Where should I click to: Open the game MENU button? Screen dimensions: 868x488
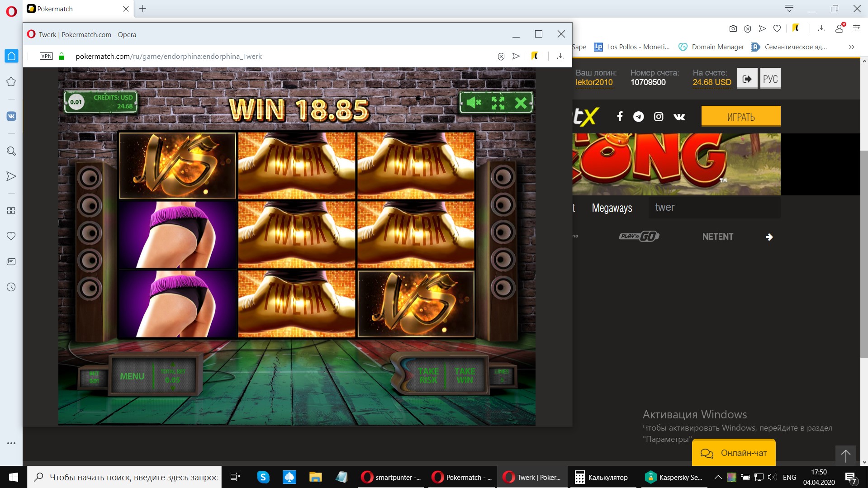click(132, 376)
